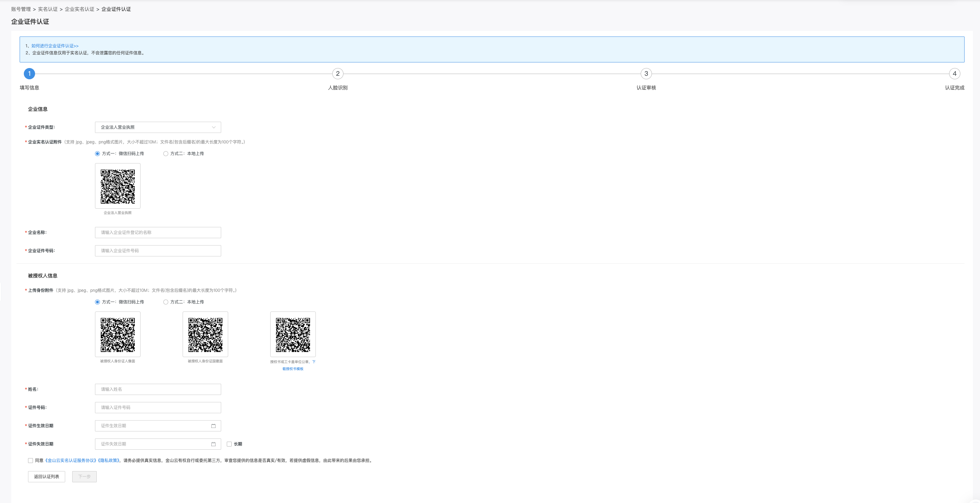Click calendar icon in 证件失效日期 field

(x=213, y=444)
